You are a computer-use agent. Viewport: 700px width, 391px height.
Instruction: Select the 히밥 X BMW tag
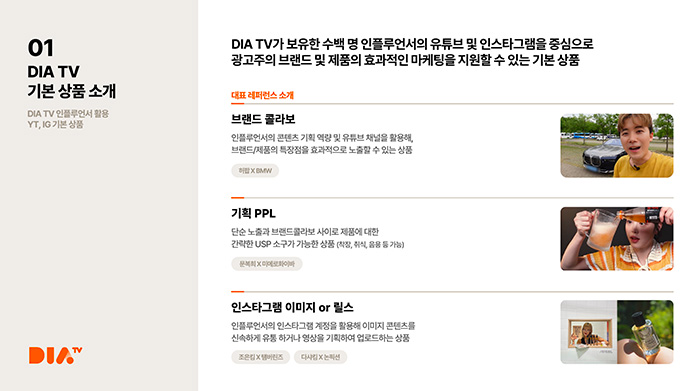point(255,171)
